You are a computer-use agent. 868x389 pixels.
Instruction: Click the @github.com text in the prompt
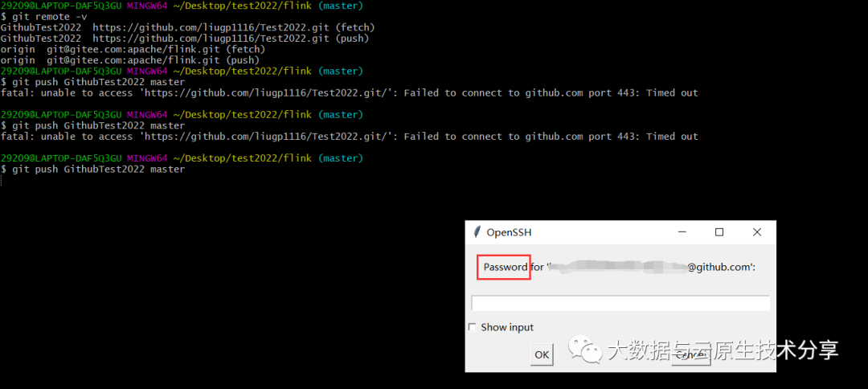pyautogui.click(x=719, y=268)
